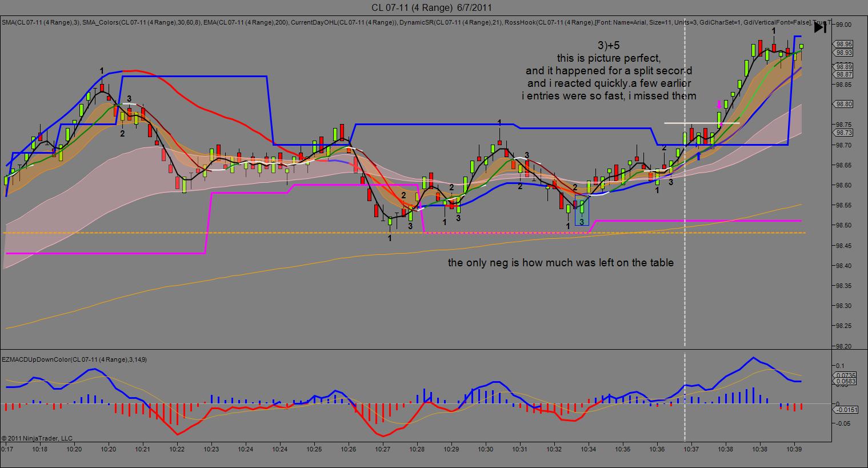Click the 98.30 price axis label

point(844,306)
